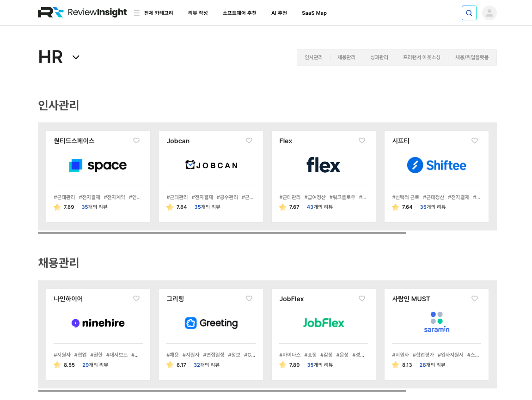532x400 pixels.
Task: Open the hamburger menu for 전체 카테고리
Action: (x=136, y=13)
